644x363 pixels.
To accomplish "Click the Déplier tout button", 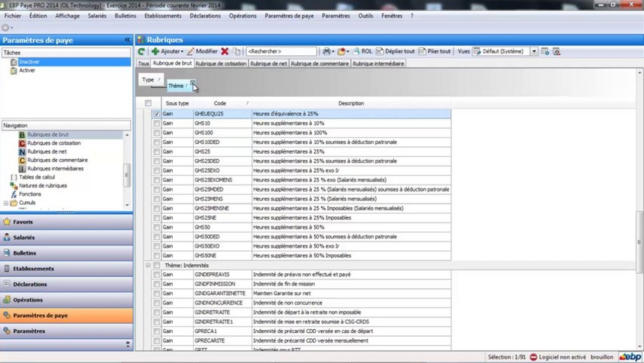I will click(x=395, y=51).
